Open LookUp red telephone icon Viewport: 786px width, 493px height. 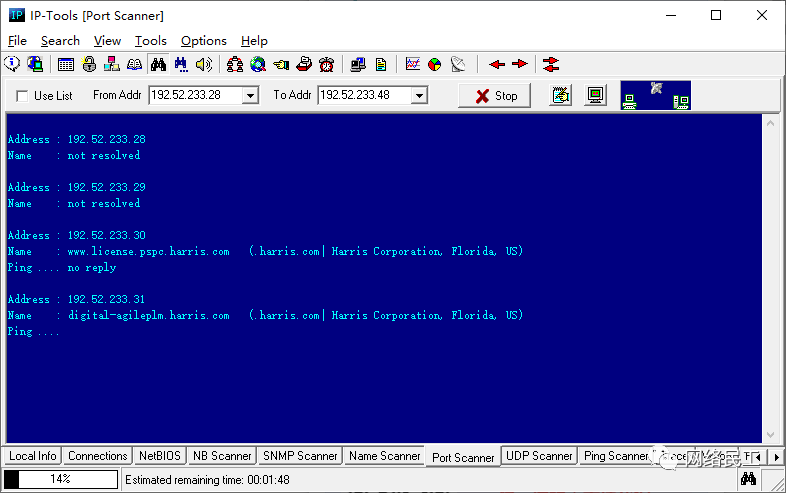tap(304, 64)
